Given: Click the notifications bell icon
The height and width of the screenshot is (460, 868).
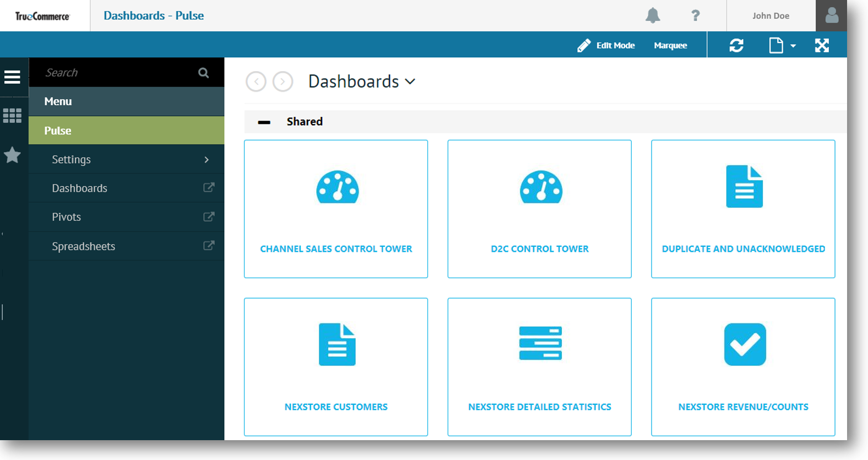Looking at the screenshot, I should pos(653,15).
